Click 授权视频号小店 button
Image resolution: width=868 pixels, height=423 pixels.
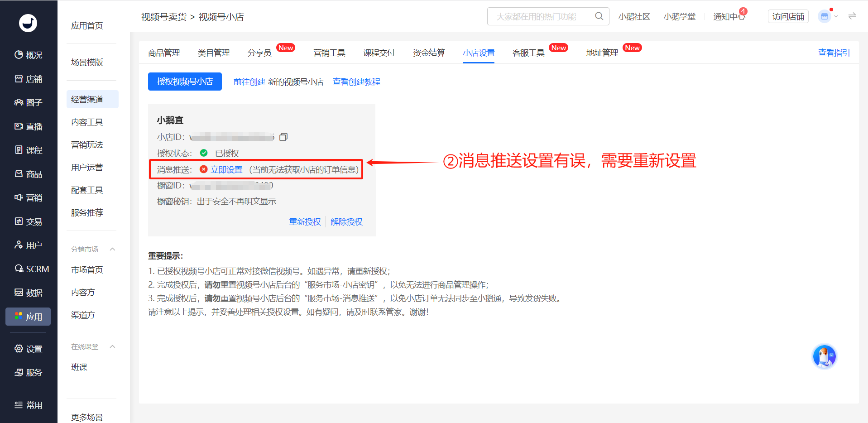[185, 82]
